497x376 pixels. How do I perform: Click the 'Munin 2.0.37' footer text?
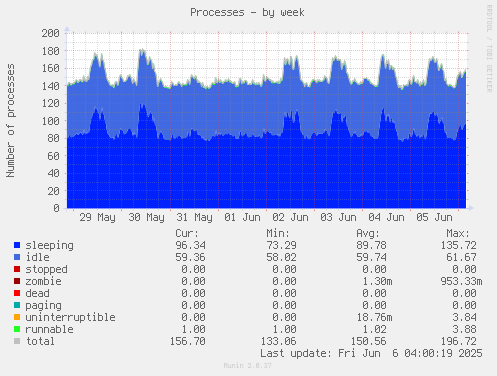click(x=248, y=366)
